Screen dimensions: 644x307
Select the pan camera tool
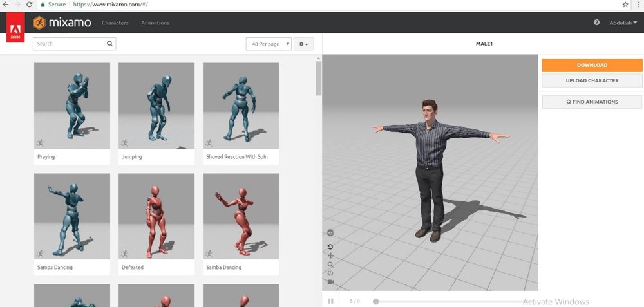[330, 256]
